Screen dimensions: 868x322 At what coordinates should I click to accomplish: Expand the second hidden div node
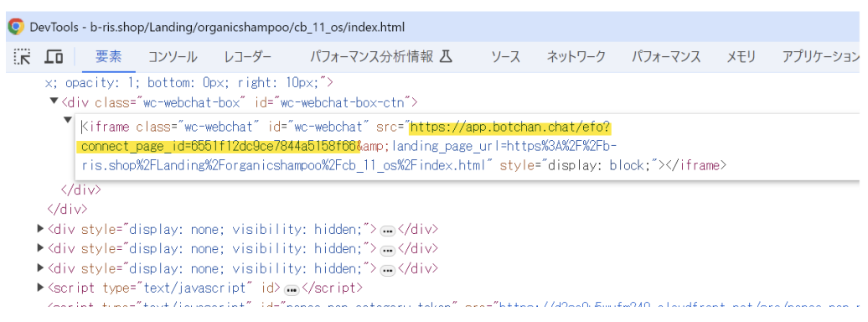pos(40,247)
